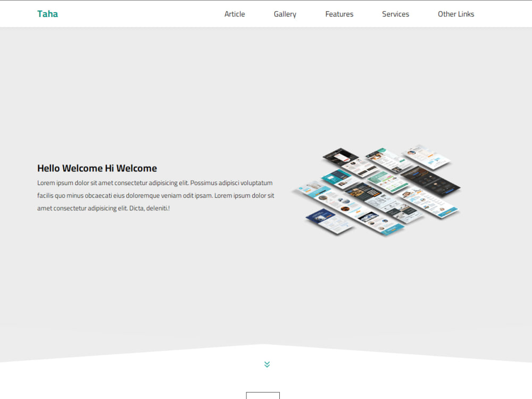Click the Taha logo link
532x399 pixels.
[x=47, y=14]
